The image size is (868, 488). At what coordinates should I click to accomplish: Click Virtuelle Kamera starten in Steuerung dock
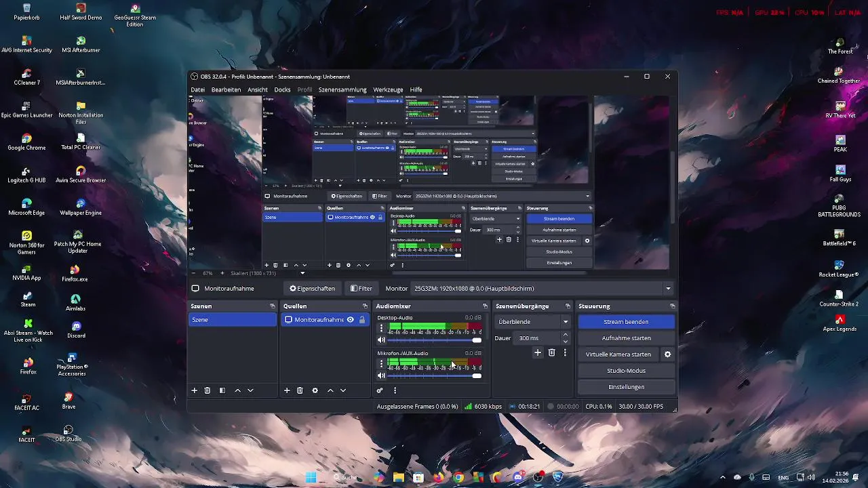pos(618,354)
